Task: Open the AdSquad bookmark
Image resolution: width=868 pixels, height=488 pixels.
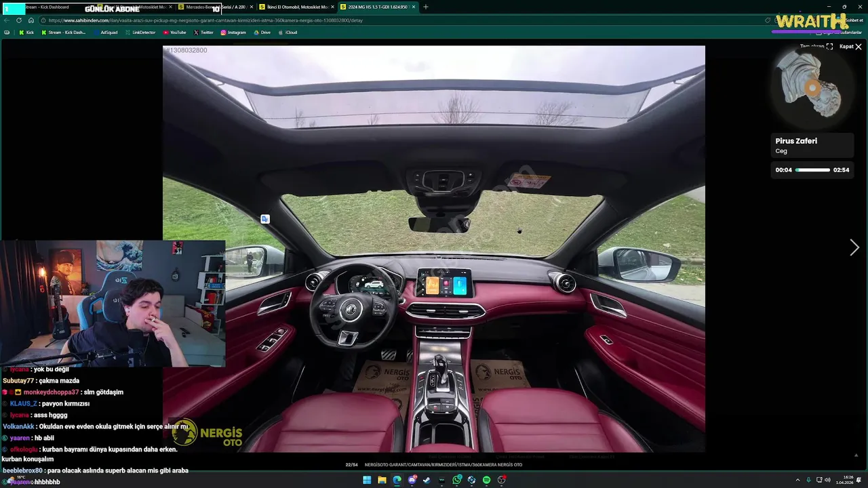Action: [106, 33]
